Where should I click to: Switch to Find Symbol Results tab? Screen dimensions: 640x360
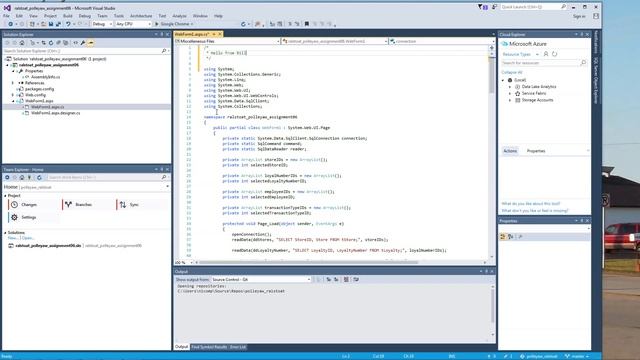209,347
